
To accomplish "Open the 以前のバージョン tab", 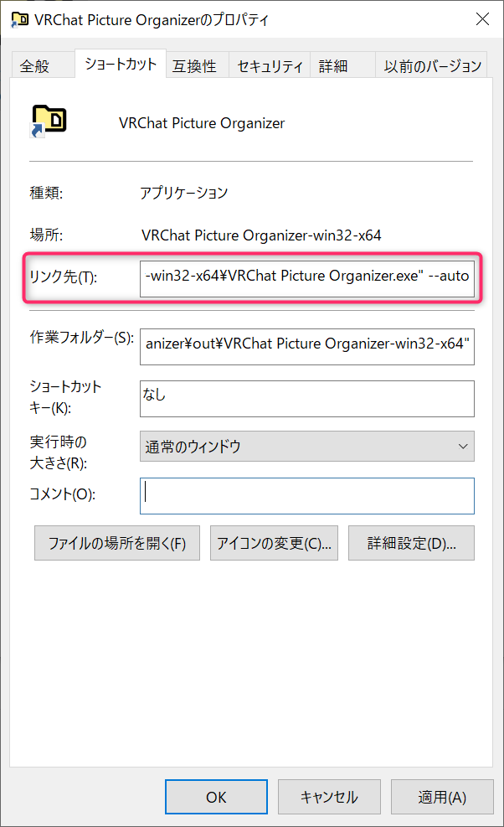I will pyautogui.click(x=430, y=66).
